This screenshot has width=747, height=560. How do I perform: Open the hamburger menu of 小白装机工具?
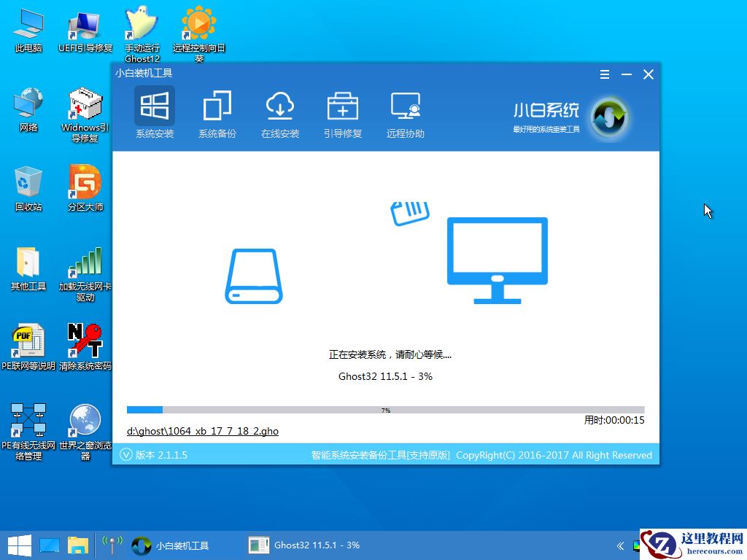point(604,74)
